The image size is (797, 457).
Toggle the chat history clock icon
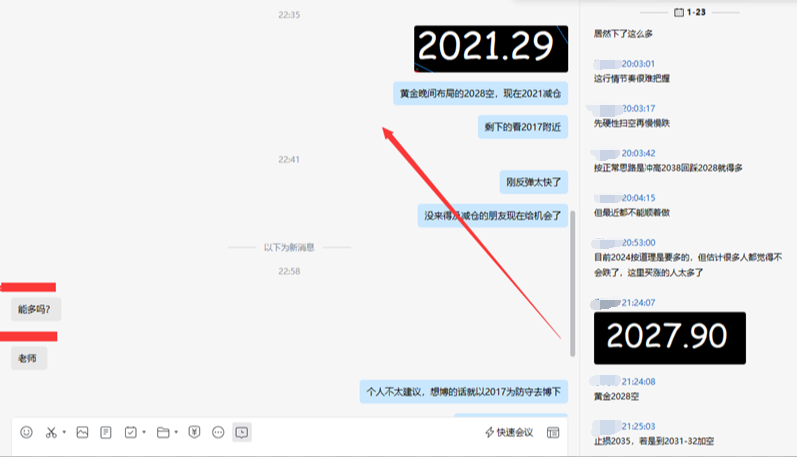pyautogui.click(x=242, y=432)
